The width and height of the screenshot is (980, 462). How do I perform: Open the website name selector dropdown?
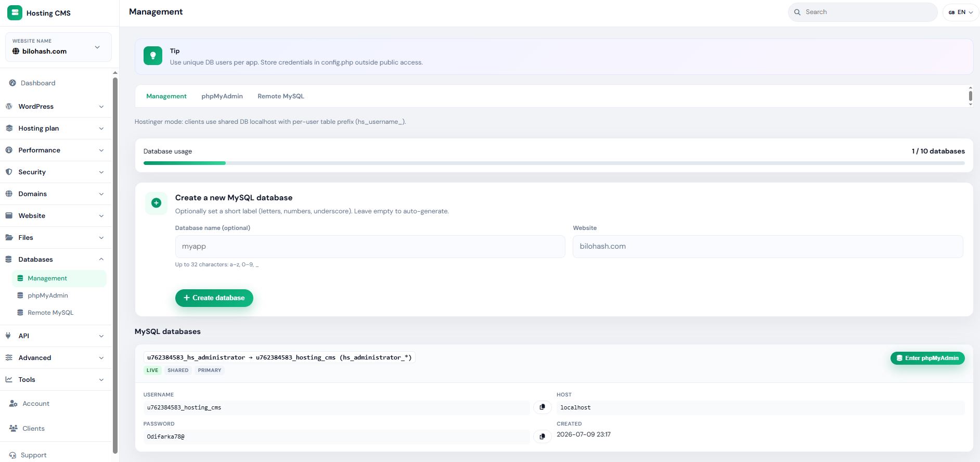point(58,47)
